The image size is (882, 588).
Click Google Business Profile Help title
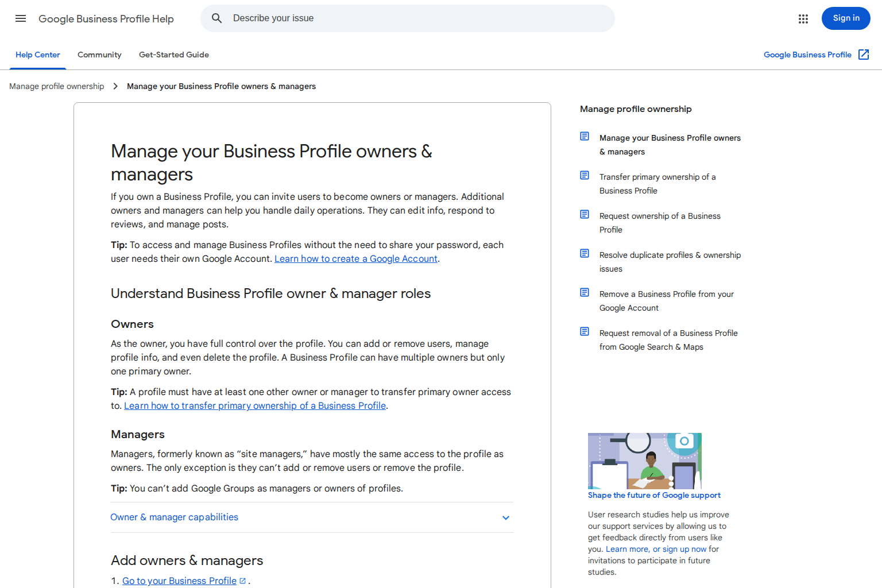pos(106,19)
